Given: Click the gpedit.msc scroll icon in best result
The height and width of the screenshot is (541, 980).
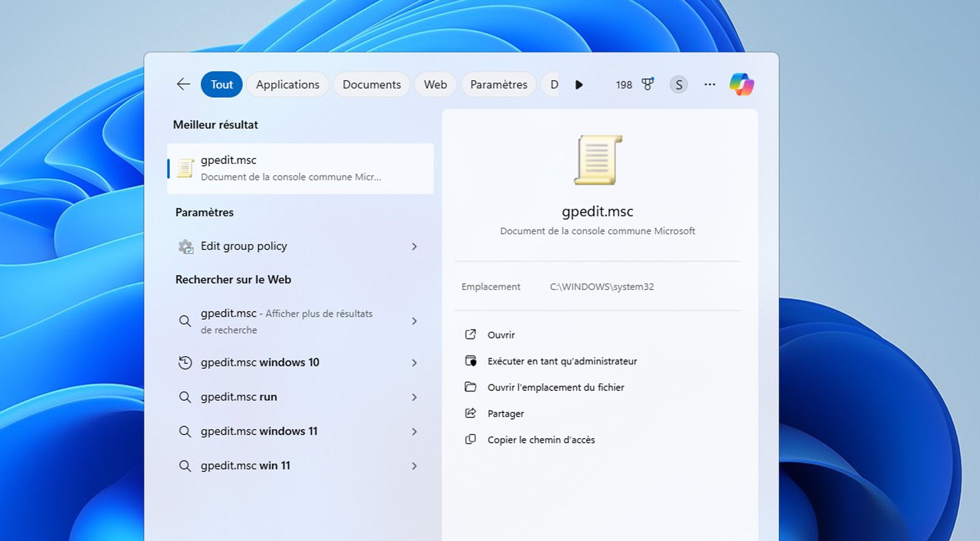Looking at the screenshot, I should (186, 168).
